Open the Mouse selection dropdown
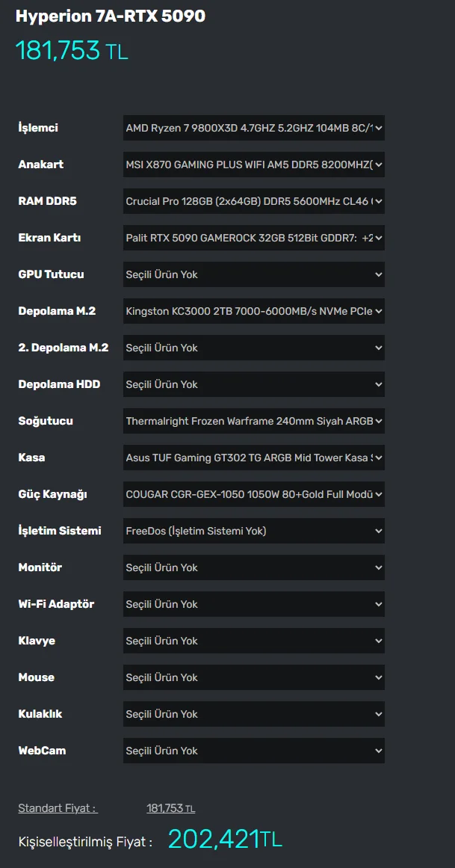Image resolution: width=455 pixels, height=868 pixels. pos(253,677)
